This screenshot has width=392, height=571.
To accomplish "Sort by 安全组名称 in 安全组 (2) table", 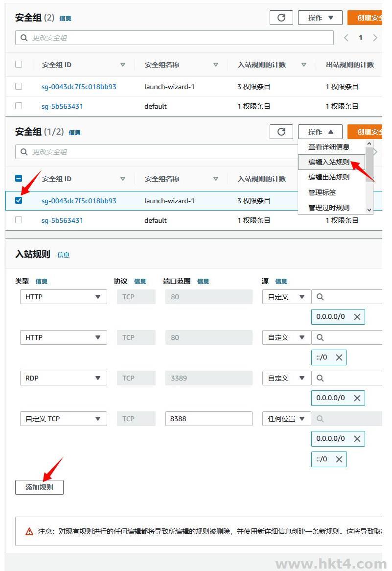I will click(215, 65).
